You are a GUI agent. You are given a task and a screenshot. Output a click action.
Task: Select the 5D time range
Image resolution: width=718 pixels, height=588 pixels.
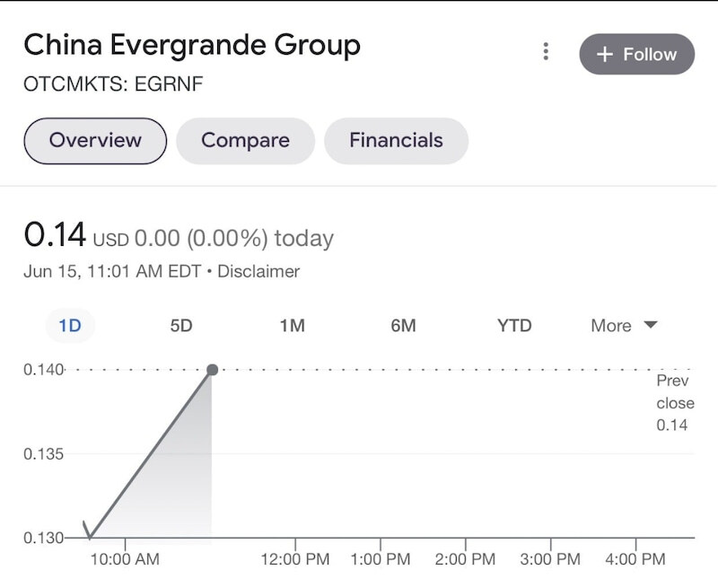pyautogui.click(x=181, y=326)
